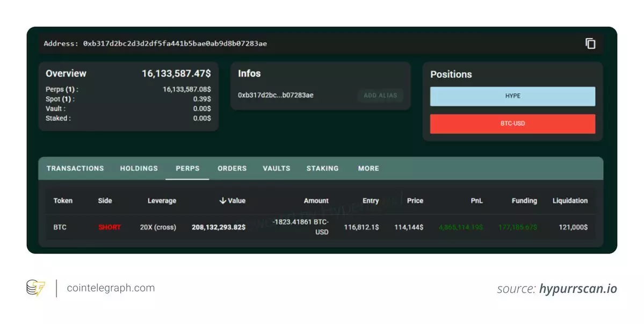
Task: Click the sort arrow beside Value
Action: point(222,200)
